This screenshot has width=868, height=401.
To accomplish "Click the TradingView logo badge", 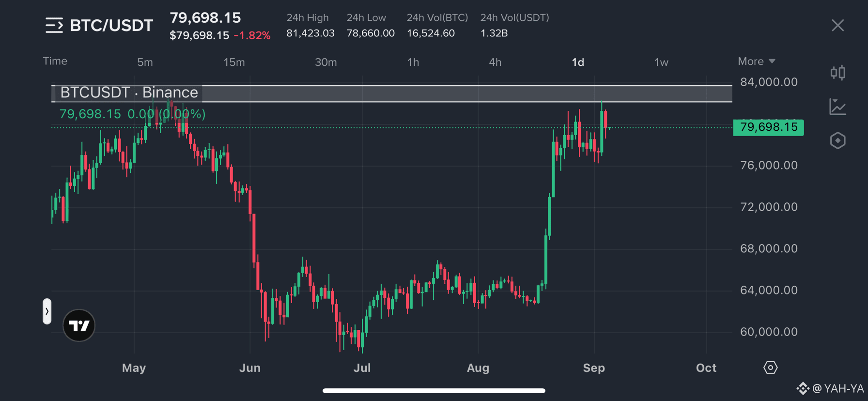I will [79, 325].
